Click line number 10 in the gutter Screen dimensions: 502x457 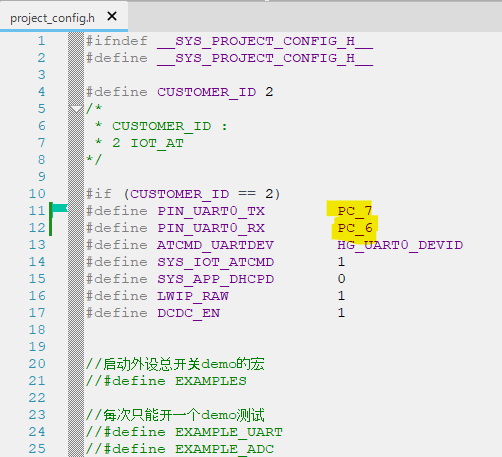[x=37, y=194]
